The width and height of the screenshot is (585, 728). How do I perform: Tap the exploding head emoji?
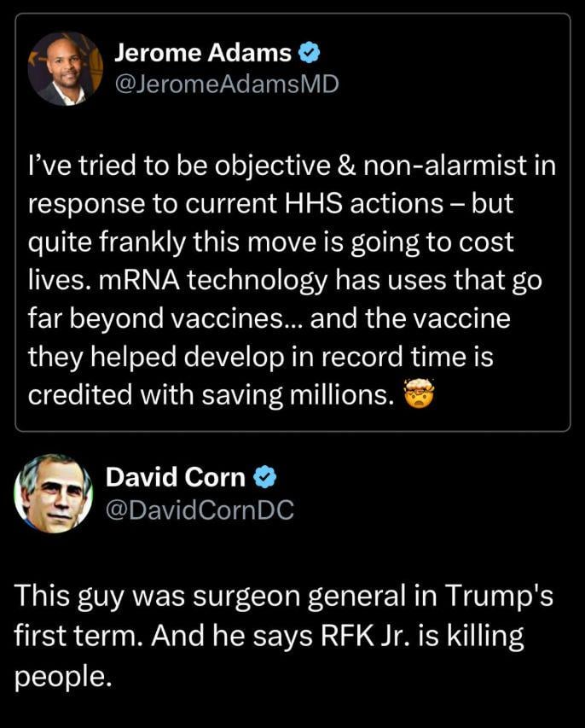419,393
